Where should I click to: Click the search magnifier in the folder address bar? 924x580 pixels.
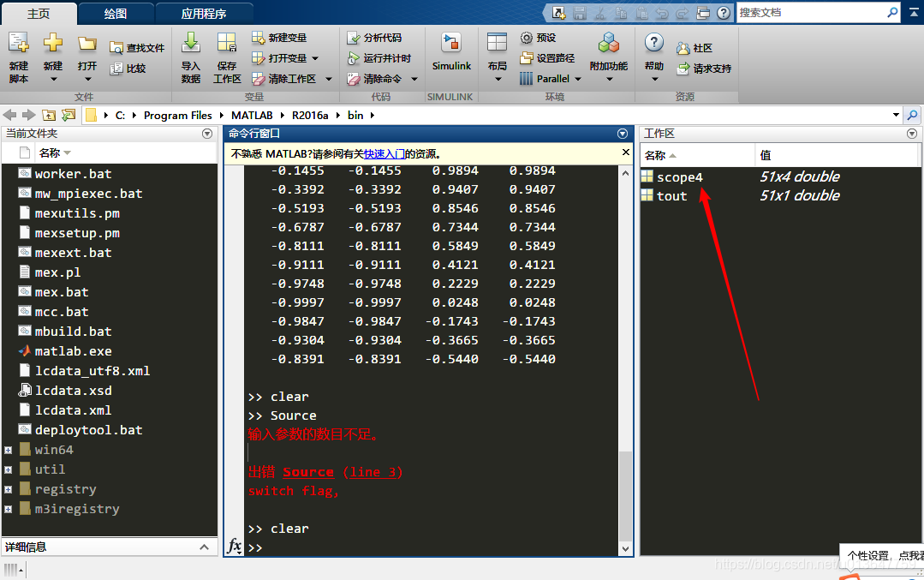(x=912, y=115)
